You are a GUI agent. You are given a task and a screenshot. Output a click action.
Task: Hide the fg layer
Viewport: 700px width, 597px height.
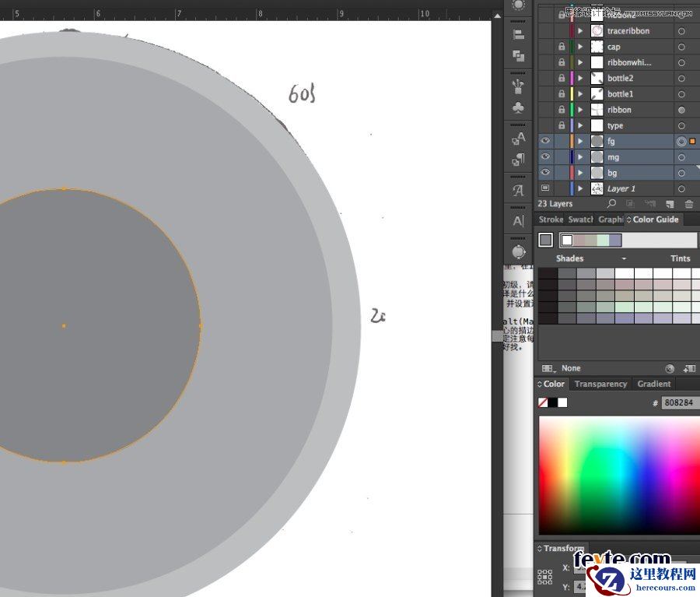546,141
